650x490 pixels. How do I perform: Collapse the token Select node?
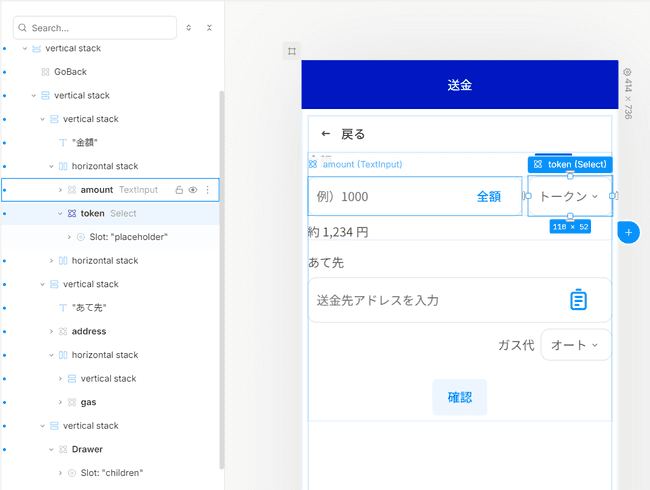click(x=60, y=213)
